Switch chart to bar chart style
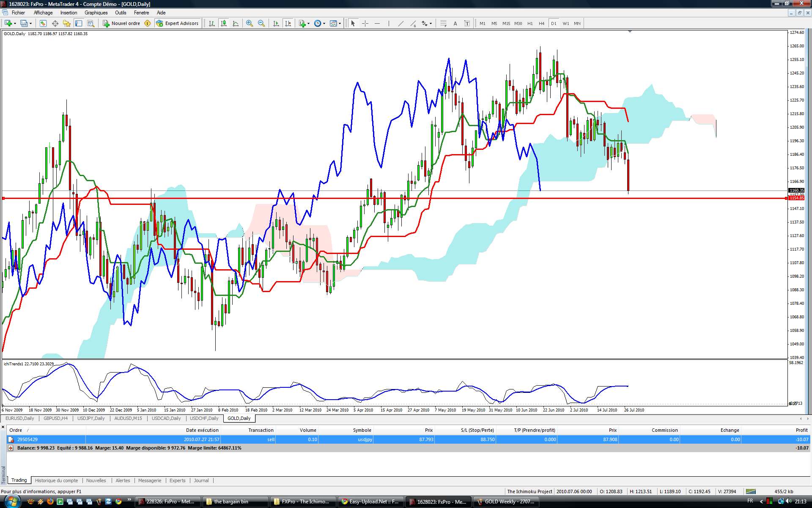The width and height of the screenshot is (812, 508). pos(211,23)
